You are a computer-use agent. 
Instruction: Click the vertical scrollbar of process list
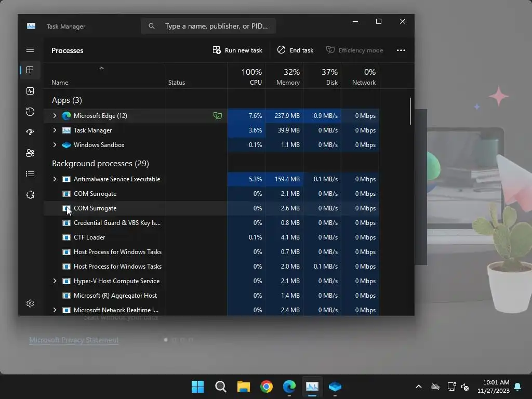pos(410,111)
